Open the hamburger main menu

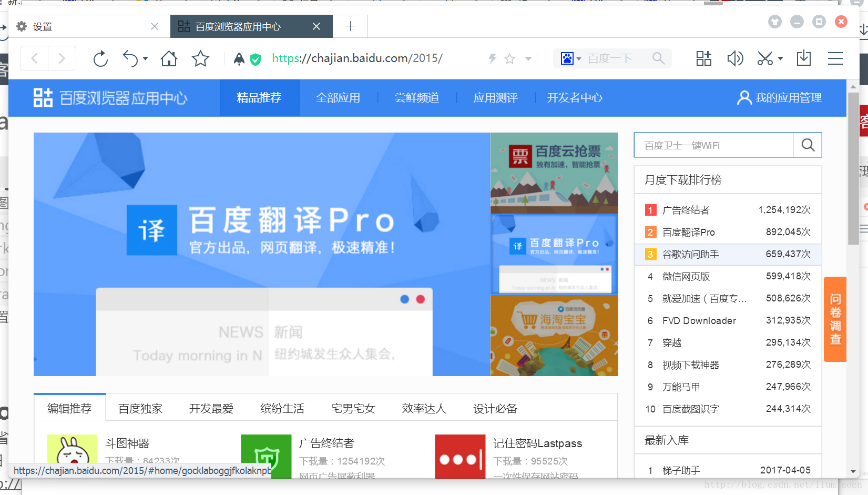[x=835, y=58]
